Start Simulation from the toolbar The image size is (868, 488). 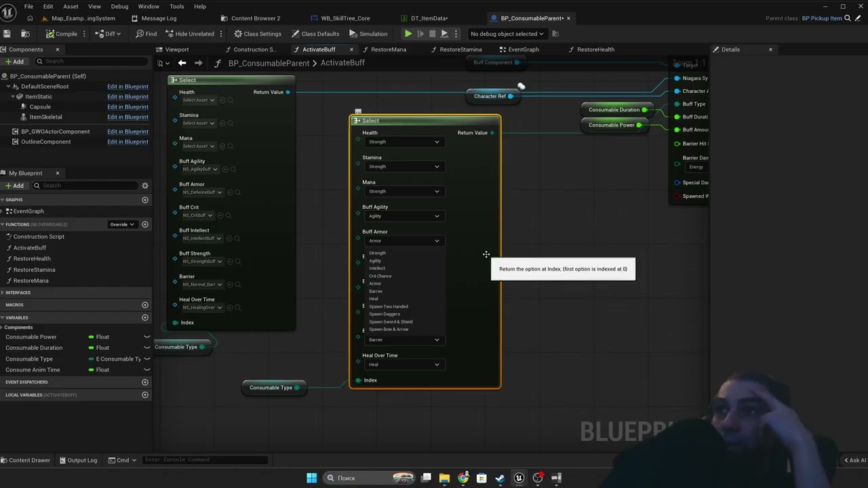(368, 34)
